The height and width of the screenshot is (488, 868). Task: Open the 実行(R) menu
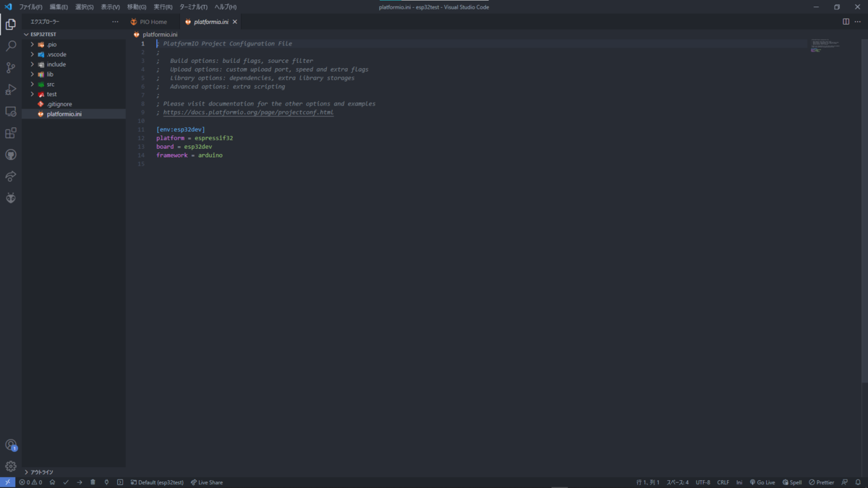163,7
